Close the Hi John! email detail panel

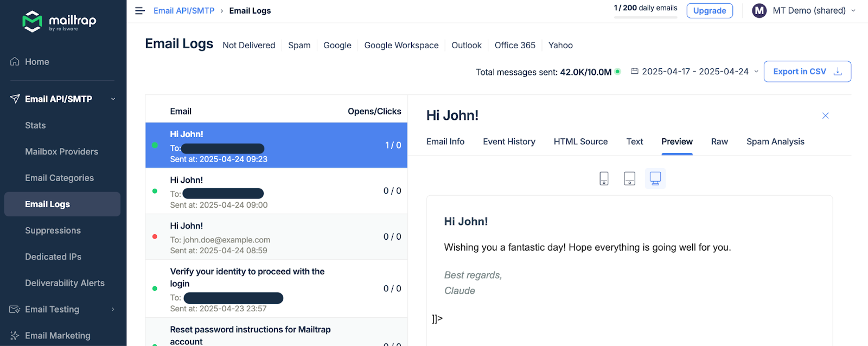(x=825, y=116)
